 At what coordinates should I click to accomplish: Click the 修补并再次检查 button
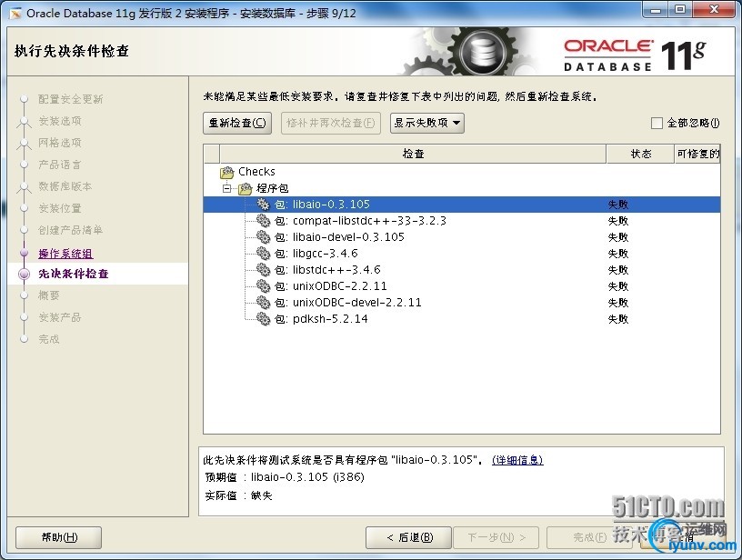(x=330, y=123)
